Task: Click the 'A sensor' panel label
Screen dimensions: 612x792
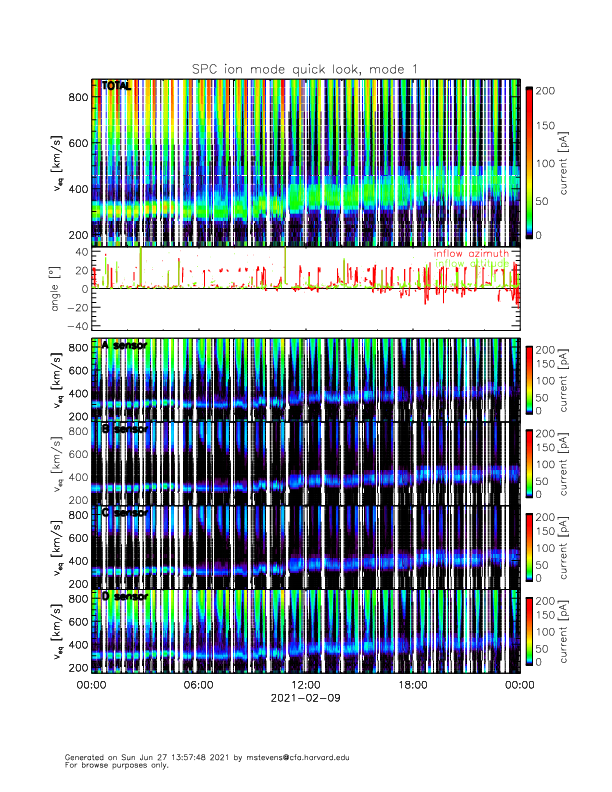Action: tap(124, 345)
